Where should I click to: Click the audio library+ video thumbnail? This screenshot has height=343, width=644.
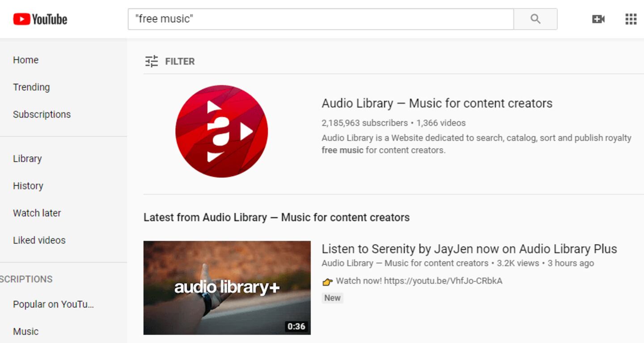(227, 287)
